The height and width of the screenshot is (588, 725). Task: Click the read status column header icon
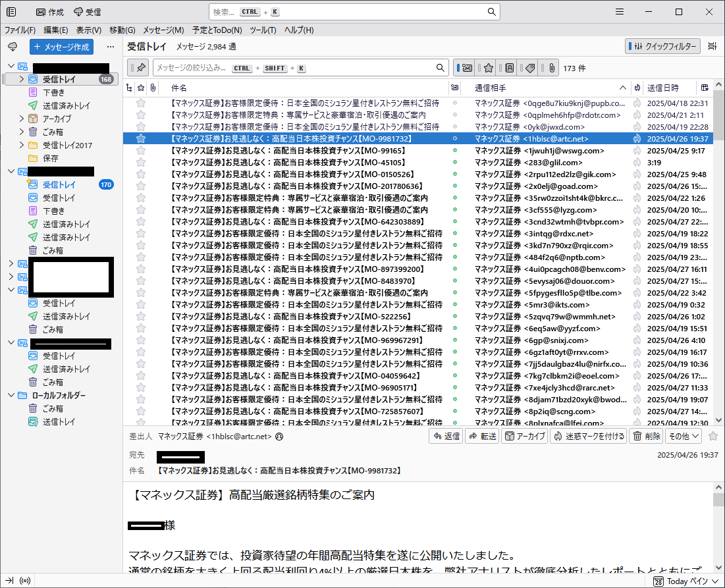455,88
